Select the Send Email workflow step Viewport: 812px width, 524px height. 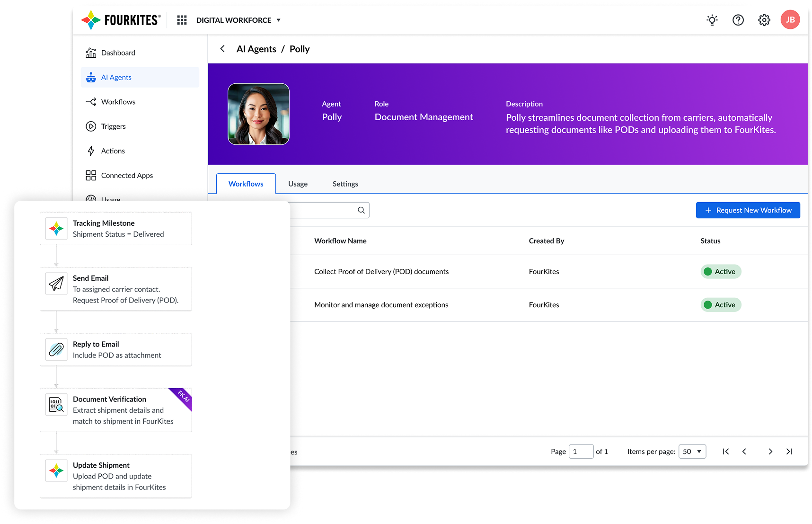[x=116, y=289]
